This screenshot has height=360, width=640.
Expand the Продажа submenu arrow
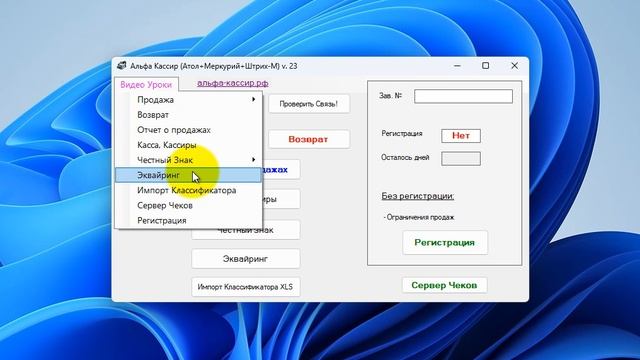253,99
